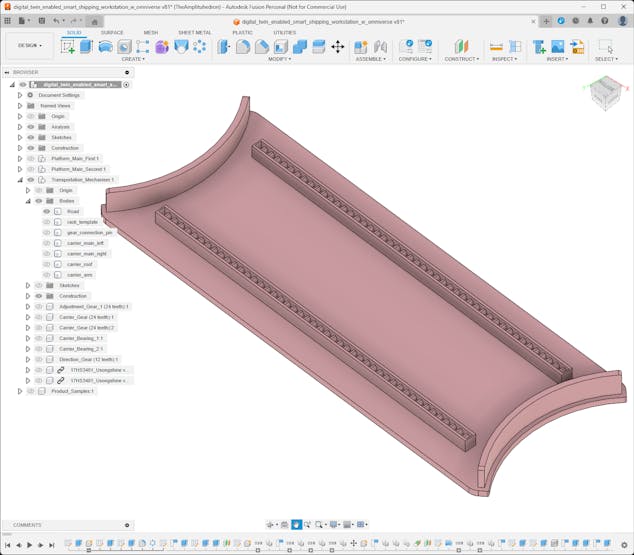The image size is (634, 555).
Task: Expand the Platform_Main_First:1 component
Action: (x=20, y=159)
